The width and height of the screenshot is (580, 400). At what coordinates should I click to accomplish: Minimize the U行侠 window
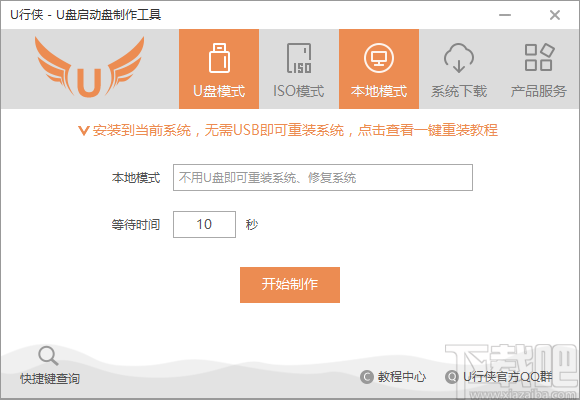[x=505, y=15]
